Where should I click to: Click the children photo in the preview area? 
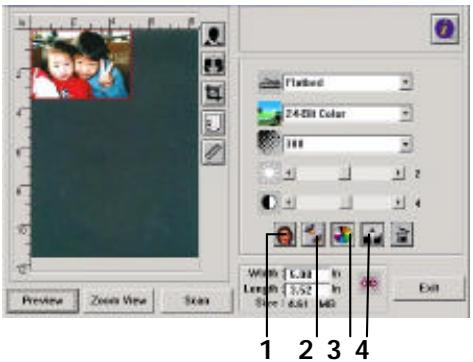pos(81,65)
